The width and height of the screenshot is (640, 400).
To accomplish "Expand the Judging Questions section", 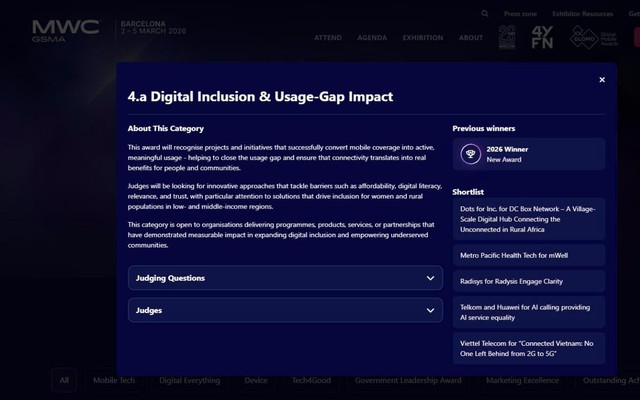I will (285, 278).
